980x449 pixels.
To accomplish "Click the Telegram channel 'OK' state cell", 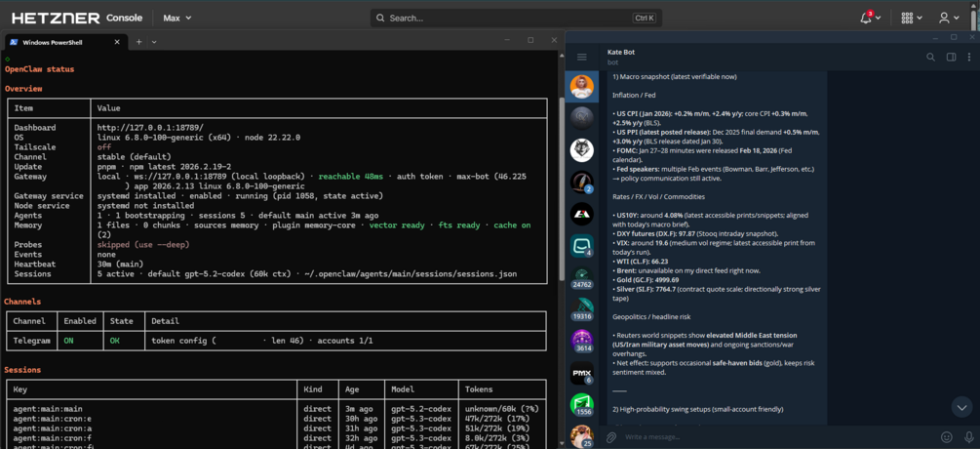I will coord(113,341).
